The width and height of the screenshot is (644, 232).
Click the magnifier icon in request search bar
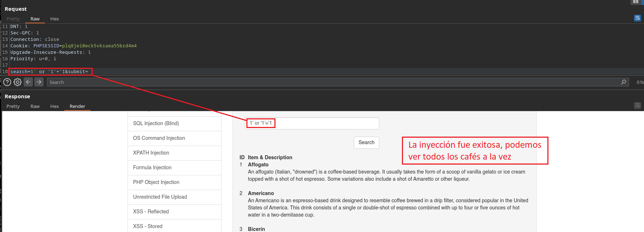coord(624,82)
